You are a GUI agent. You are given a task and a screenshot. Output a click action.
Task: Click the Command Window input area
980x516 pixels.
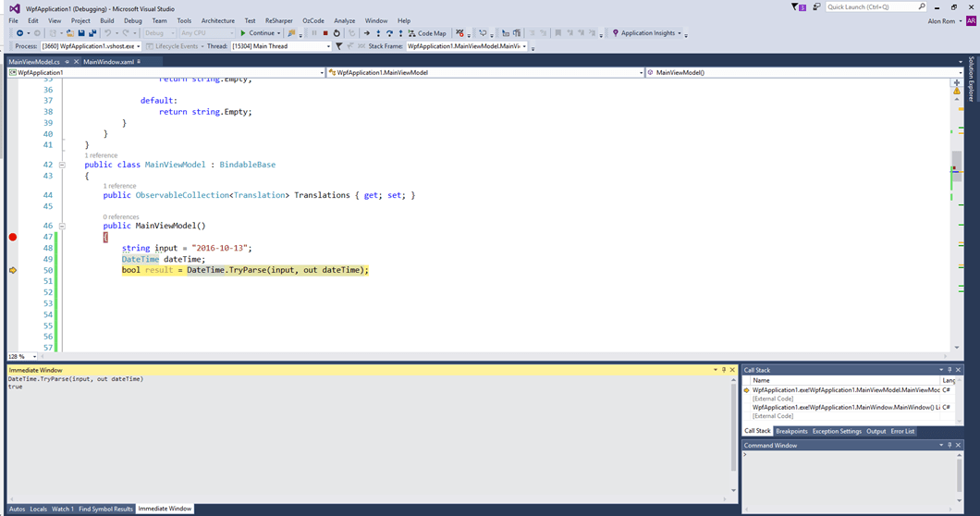point(849,480)
